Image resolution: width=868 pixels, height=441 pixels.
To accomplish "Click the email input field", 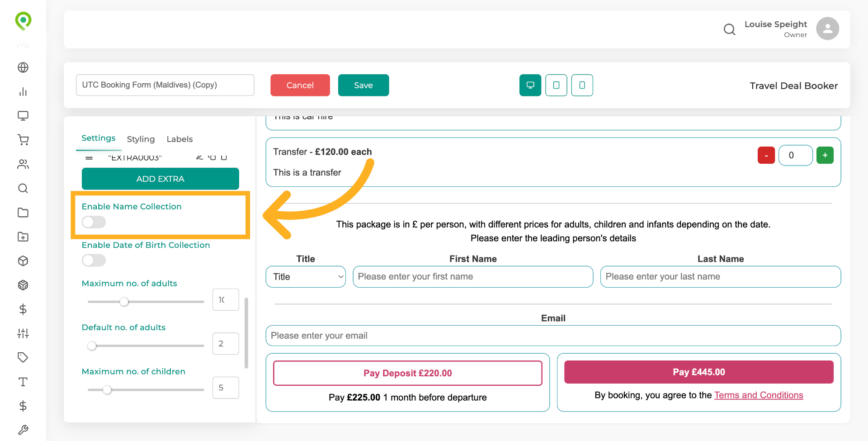I will click(x=553, y=336).
